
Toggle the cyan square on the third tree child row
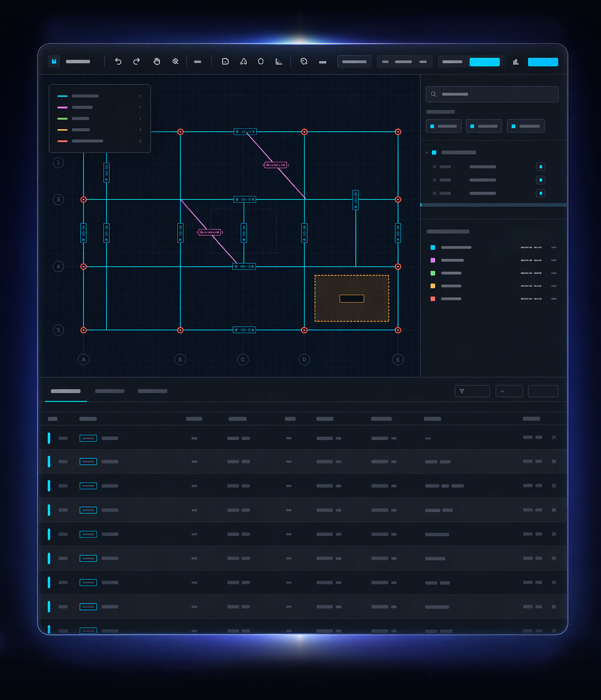541,193
